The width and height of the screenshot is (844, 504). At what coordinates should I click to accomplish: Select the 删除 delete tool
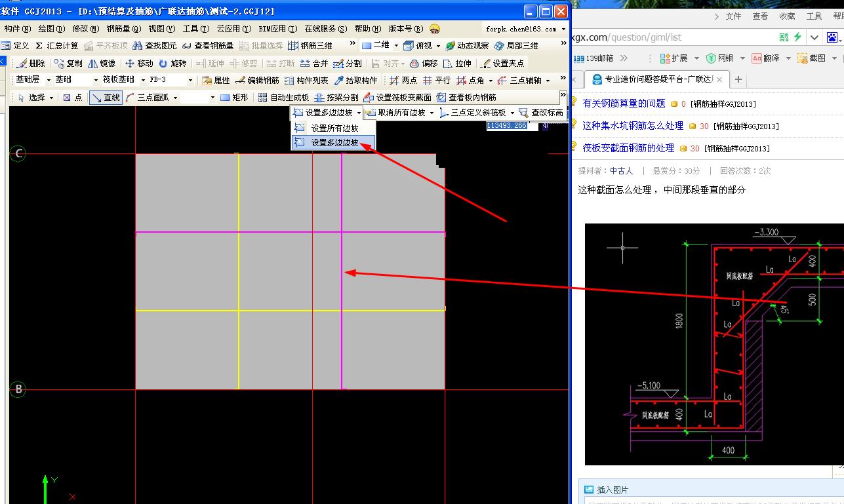(x=31, y=63)
